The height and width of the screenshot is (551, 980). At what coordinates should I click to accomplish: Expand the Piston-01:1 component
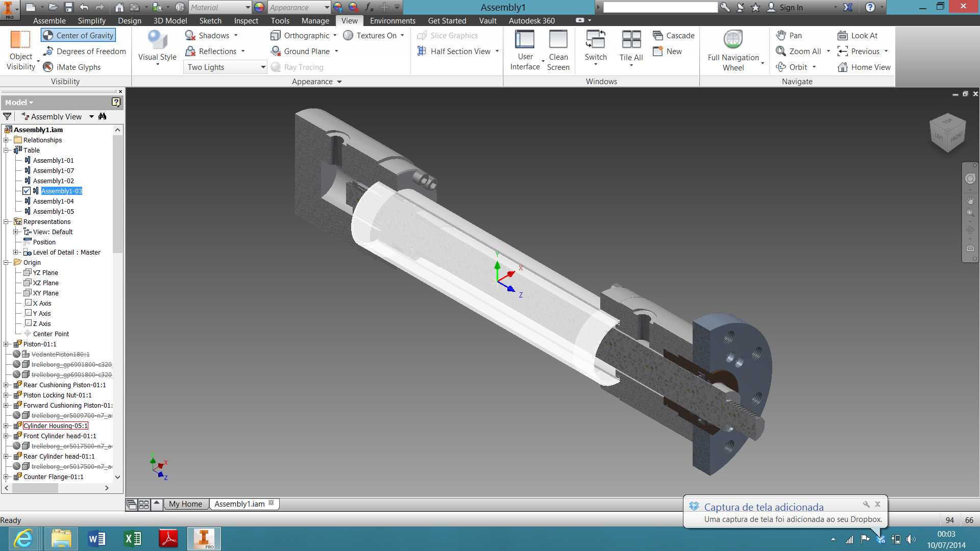point(6,344)
